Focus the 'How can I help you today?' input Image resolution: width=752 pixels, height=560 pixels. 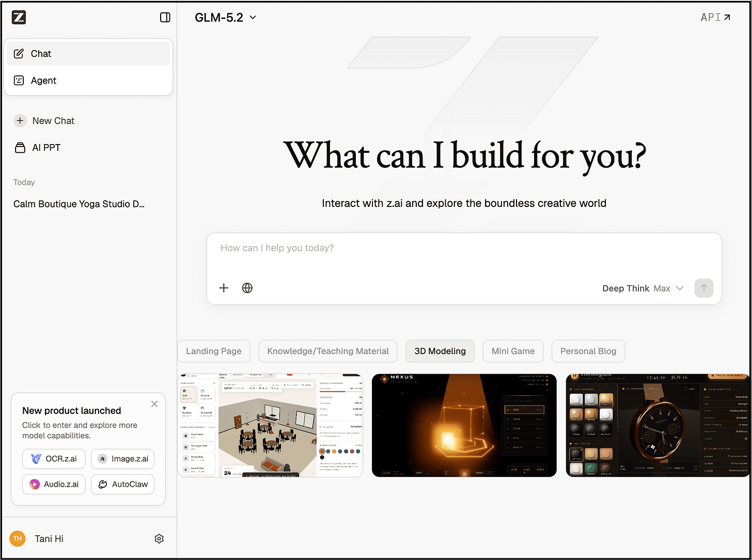click(464, 248)
